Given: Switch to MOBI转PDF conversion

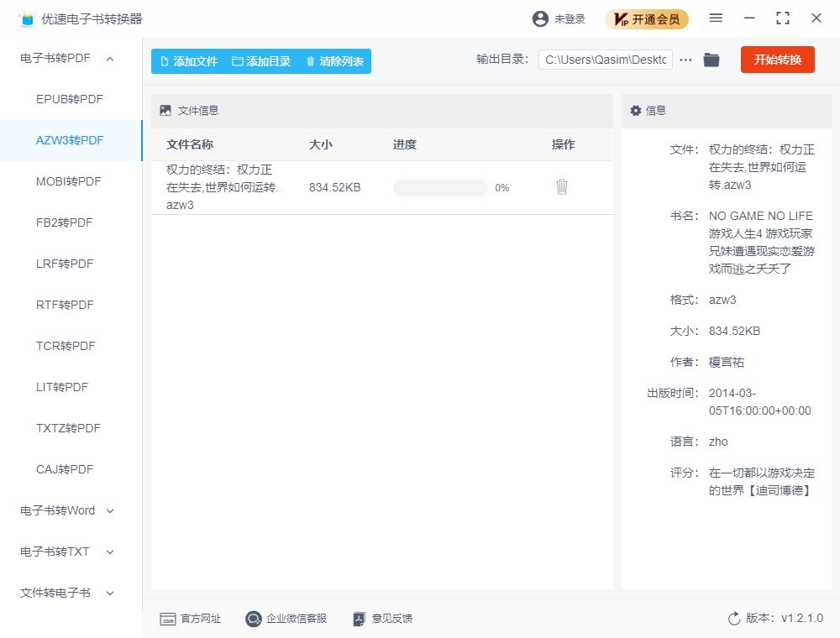Looking at the screenshot, I should [x=70, y=181].
